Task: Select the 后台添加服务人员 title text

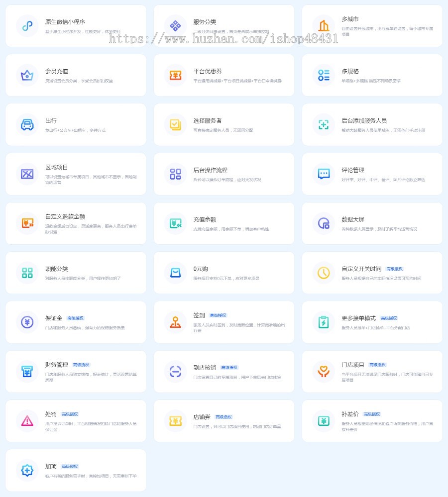Action: tap(364, 121)
